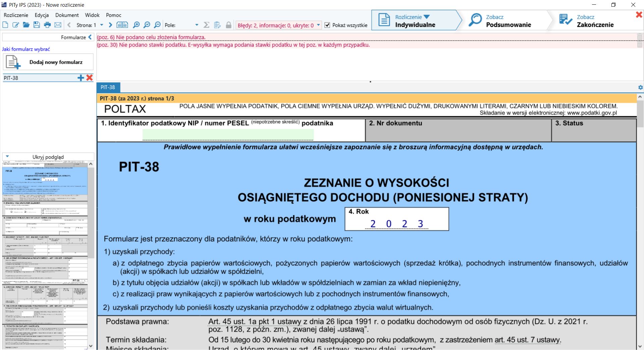Open 'Jaki formularz wybrać' help link
Screen dimensions: 644x350
click(x=26, y=49)
